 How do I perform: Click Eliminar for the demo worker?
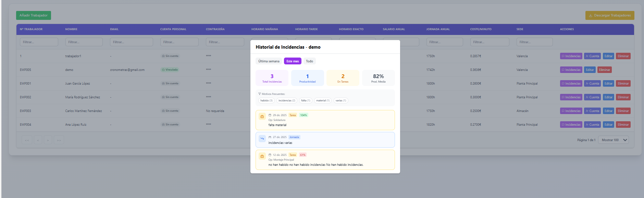click(x=604, y=70)
